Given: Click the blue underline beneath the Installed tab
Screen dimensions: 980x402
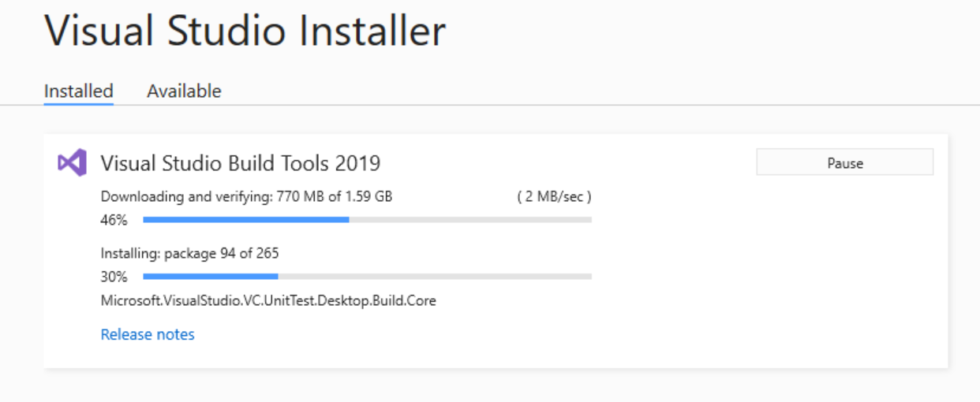Looking at the screenshot, I should [x=78, y=103].
